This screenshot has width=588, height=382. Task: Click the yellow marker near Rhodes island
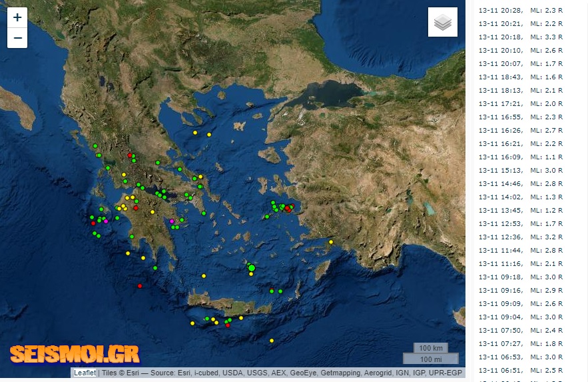[x=331, y=241]
